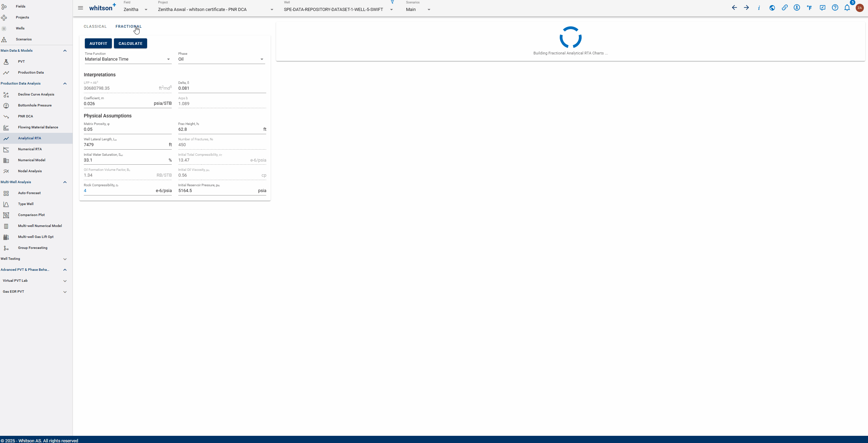Click the download icon in toolbar
The image size is (868, 443).
[797, 8]
